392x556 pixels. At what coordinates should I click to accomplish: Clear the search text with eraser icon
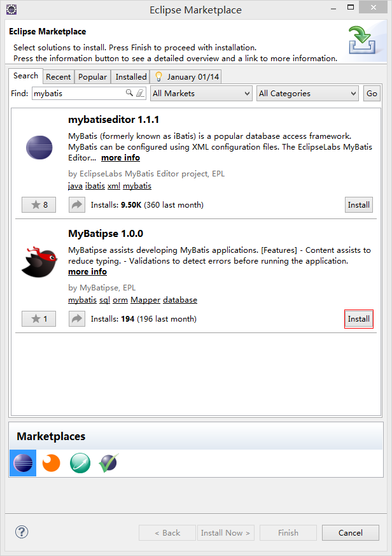coord(141,93)
